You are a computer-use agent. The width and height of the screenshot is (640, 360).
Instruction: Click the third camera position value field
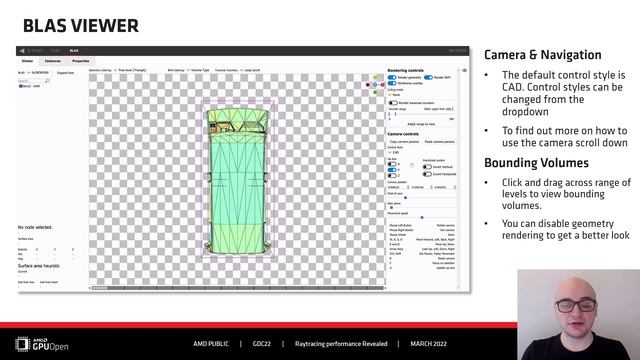[444, 187]
